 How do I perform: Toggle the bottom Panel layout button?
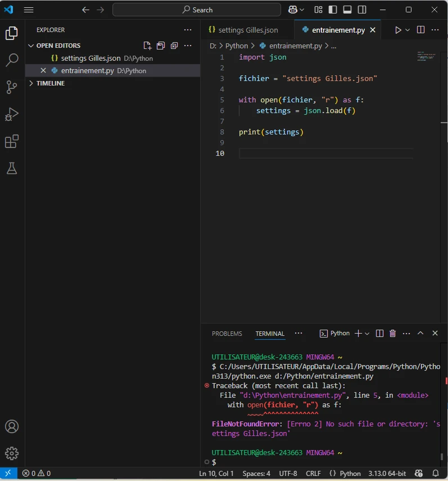347,10
